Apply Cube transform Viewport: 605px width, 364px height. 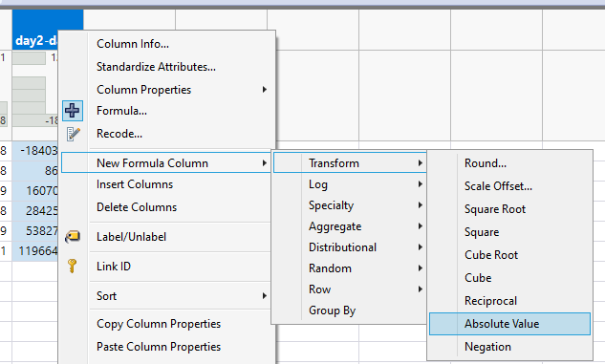point(478,278)
